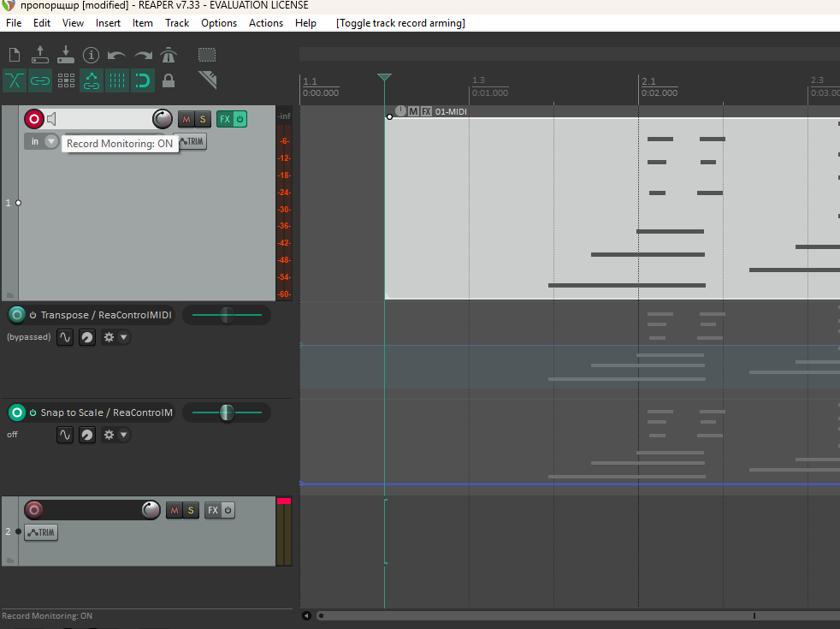Click the 2.1 marker on timeline ruler
The width and height of the screenshot is (840, 629).
(x=648, y=80)
